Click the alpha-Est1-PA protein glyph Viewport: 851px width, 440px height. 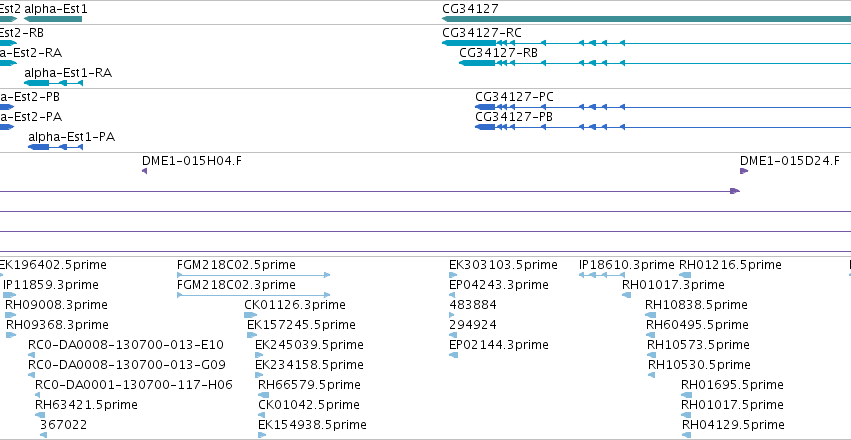[x=55, y=147]
